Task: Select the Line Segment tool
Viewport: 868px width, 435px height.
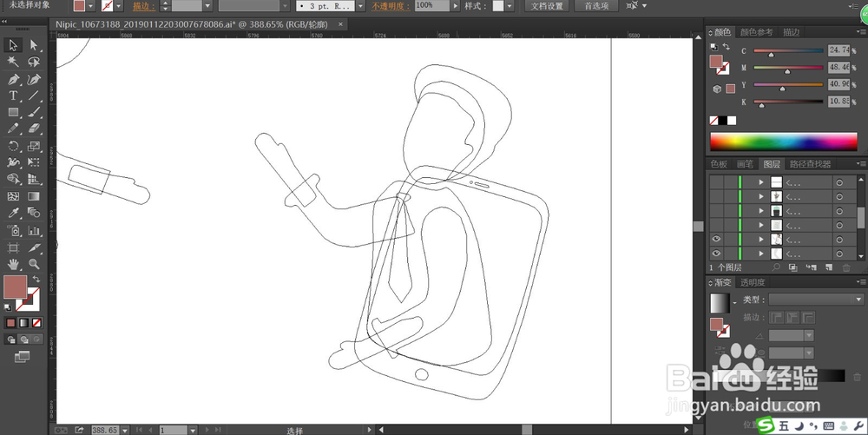Action: click(34, 96)
